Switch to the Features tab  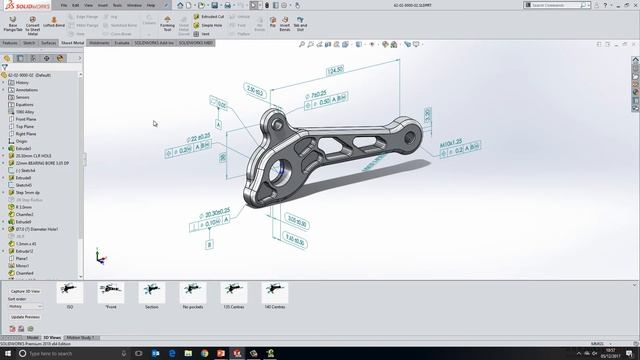tap(10, 43)
